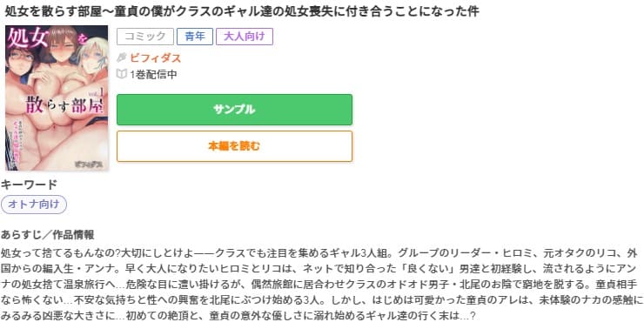Click the 1巻配信中 volume status text

tap(154, 75)
